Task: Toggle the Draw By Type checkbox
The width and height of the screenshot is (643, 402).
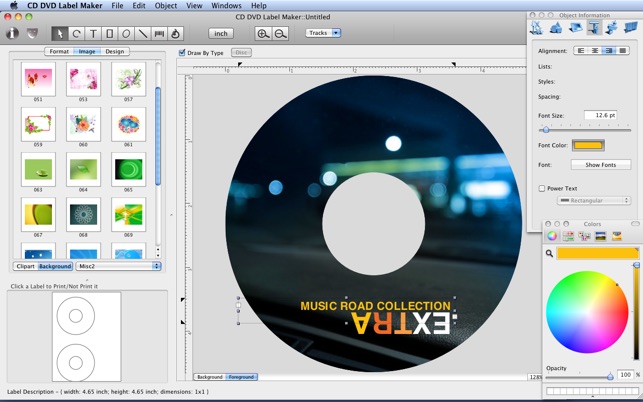Action: pyautogui.click(x=182, y=53)
